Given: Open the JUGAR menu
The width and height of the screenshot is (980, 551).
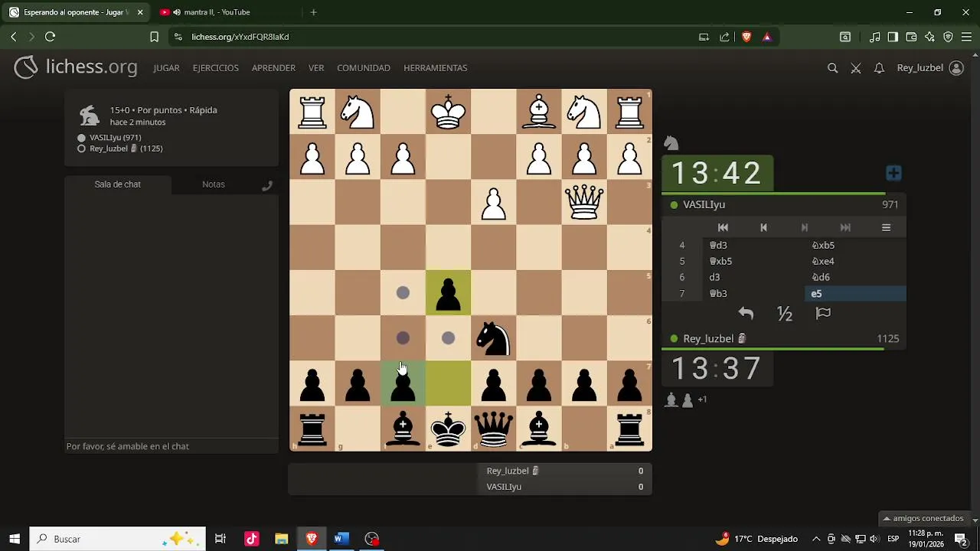Looking at the screenshot, I should pyautogui.click(x=166, y=68).
